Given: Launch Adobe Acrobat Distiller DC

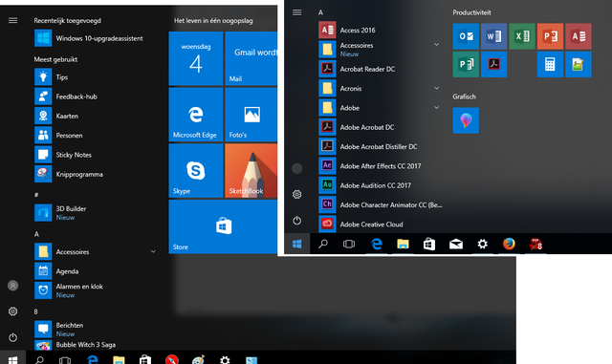Looking at the screenshot, I should [x=368, y=147].
